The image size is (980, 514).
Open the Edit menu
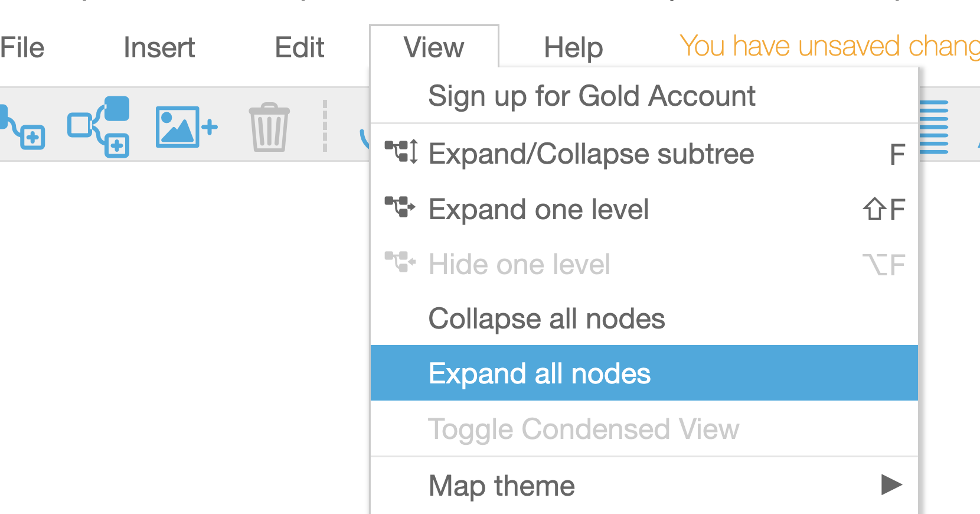[299, 47]
